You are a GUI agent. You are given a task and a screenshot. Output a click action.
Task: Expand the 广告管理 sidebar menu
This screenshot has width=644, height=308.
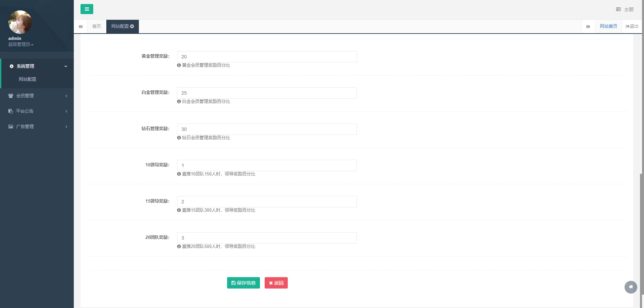pyautogui.click(x=37, y=126)
